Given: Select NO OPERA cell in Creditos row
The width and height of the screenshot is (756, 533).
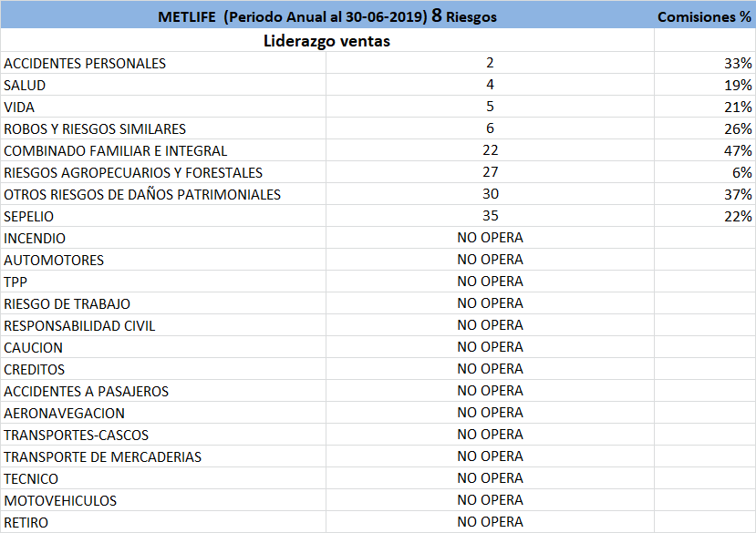Looking at the screenshot, I should tap(490, 369).
